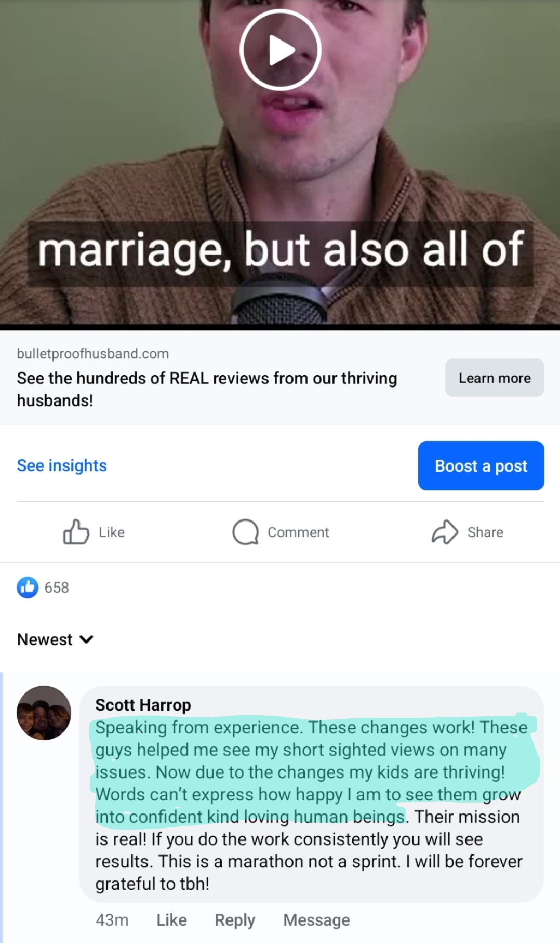The width and height of the screenshot is (560, 948).
Task: Open Scott Harrop's name link
Action: [143, 705]
